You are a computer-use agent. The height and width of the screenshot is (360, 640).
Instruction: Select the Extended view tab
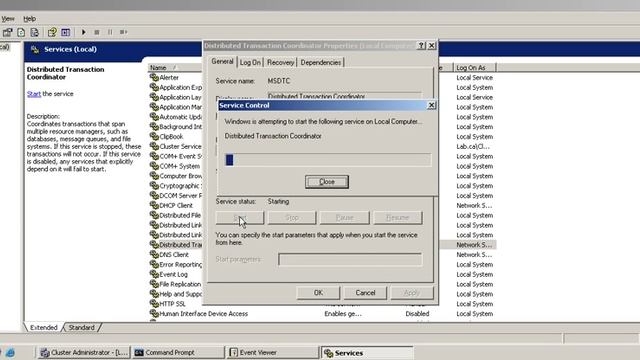pyautogui.click(x=44, y=327)
